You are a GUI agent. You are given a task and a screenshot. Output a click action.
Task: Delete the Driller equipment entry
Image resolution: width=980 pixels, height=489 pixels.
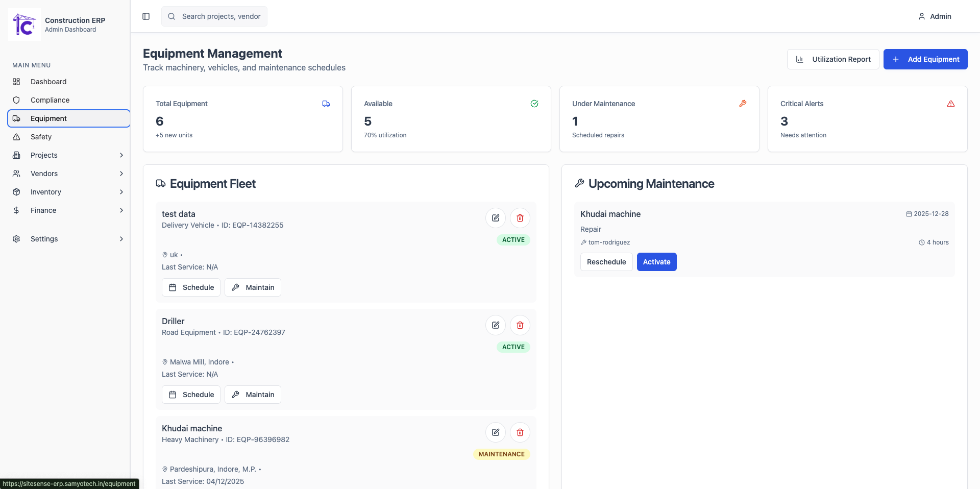[x=520, y=325]
